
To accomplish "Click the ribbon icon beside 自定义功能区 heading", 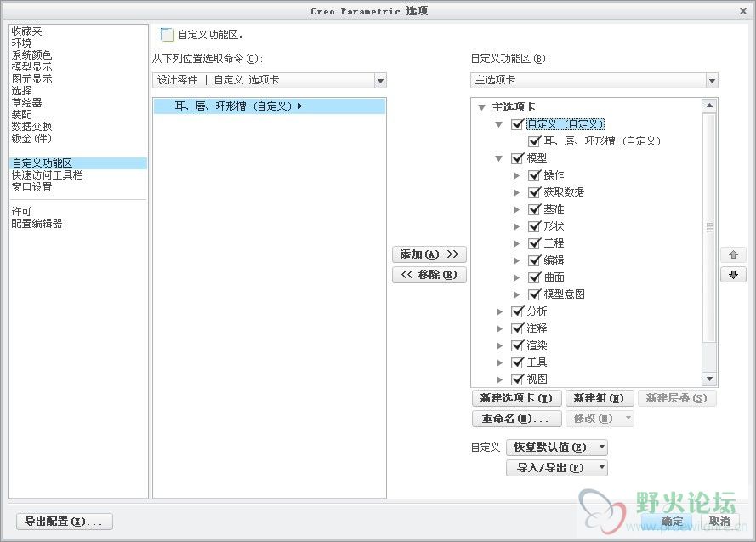I will (x=167, y=35).
